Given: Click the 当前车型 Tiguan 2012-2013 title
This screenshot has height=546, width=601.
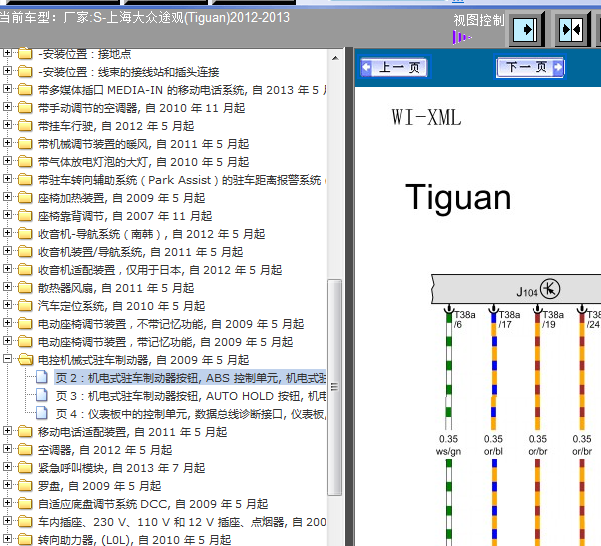Looking at the screenshot, I should (145, 18).
